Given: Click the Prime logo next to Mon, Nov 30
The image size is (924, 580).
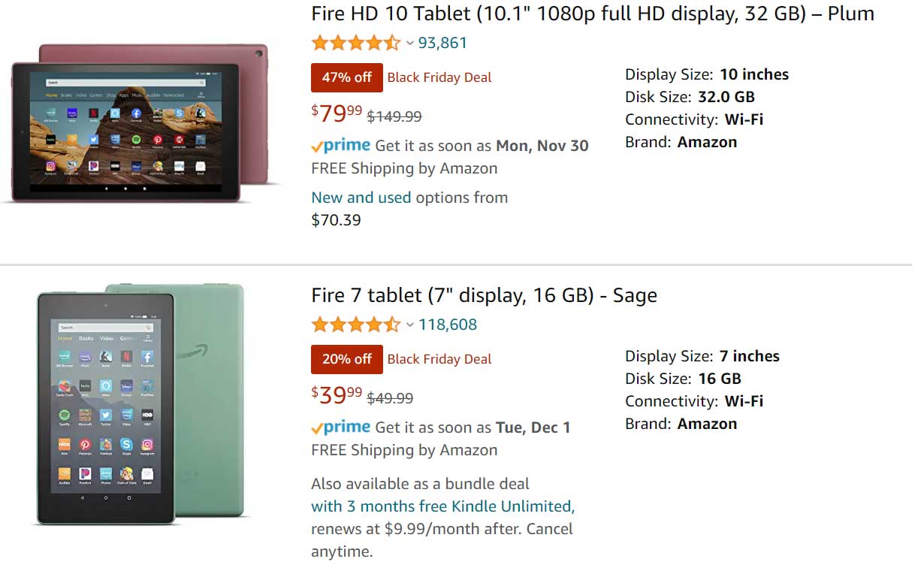Looking at the screenshot, I should tap(341, 146).
